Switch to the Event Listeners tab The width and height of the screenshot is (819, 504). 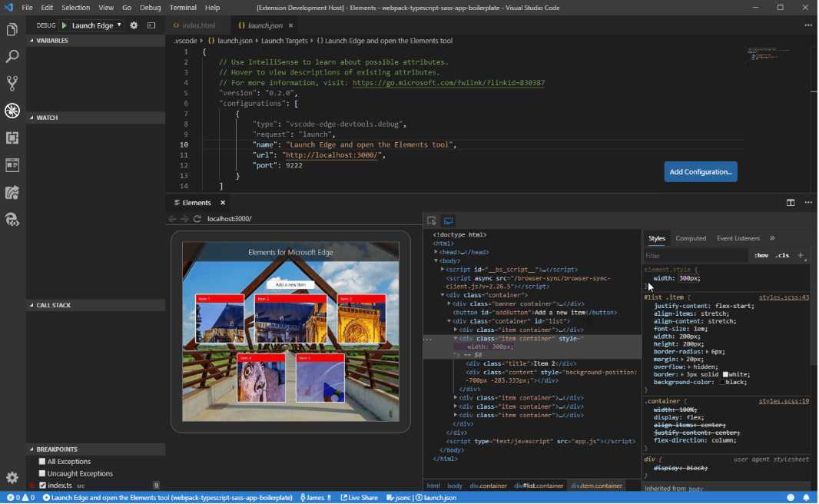738,238
